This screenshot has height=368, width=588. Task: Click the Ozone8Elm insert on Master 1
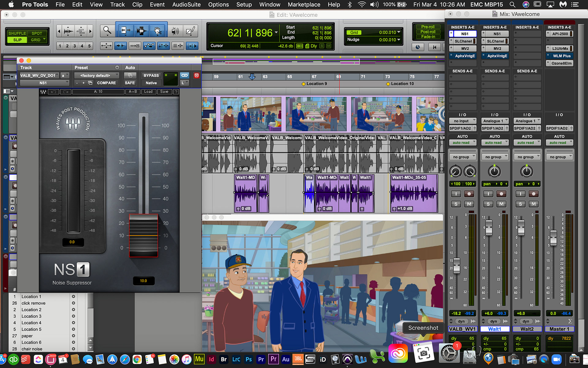(560, 63)
